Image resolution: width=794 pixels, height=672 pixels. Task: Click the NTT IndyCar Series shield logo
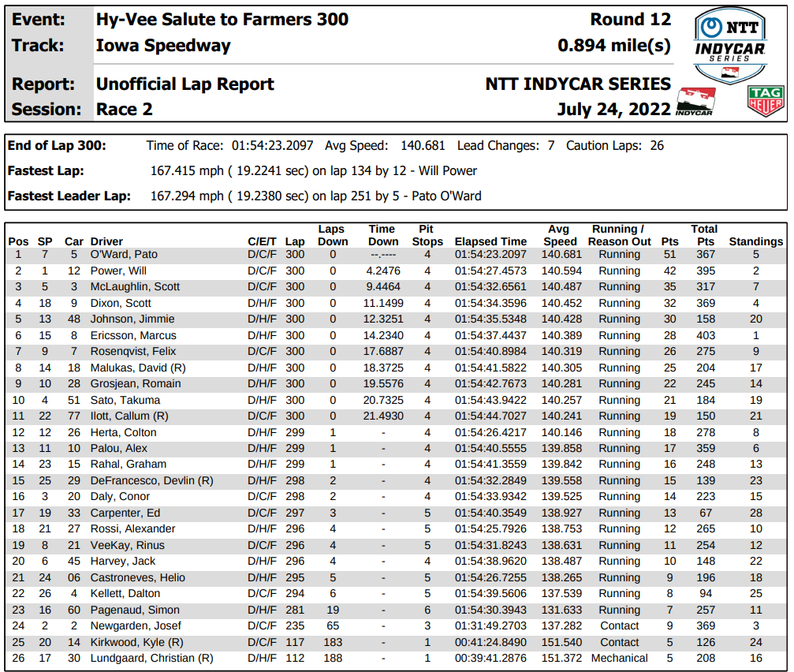730,46
